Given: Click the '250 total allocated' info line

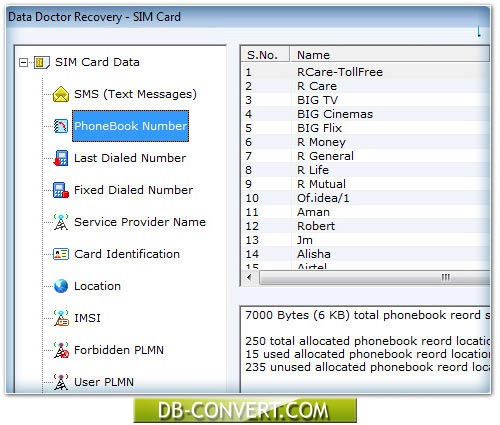Looking at the screenshot, I should click(x=367, y=341).
